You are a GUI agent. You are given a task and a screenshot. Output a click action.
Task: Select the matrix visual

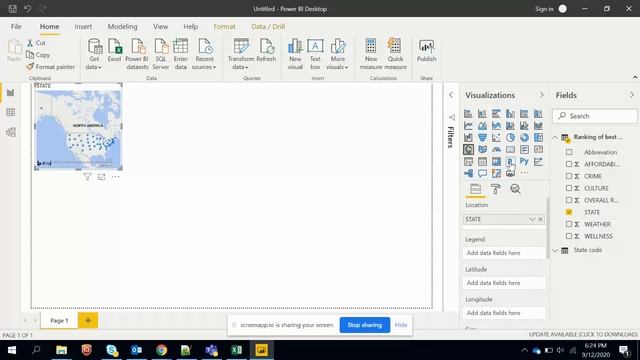coord(496,162)
